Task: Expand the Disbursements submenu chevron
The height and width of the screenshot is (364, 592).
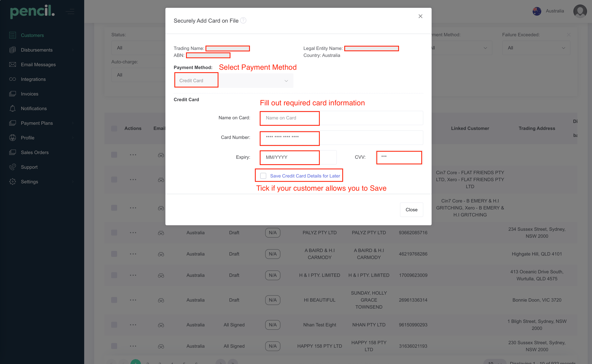Action: point(73,50)
